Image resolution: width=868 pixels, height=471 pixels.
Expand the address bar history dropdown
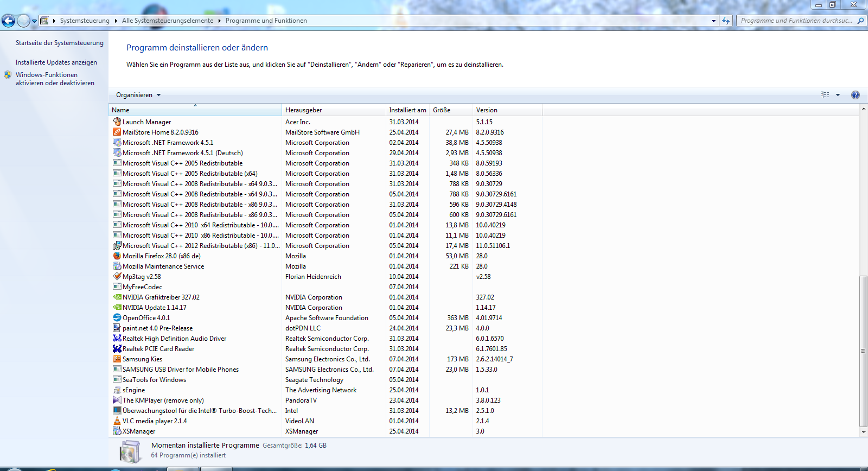pos(713,21)
